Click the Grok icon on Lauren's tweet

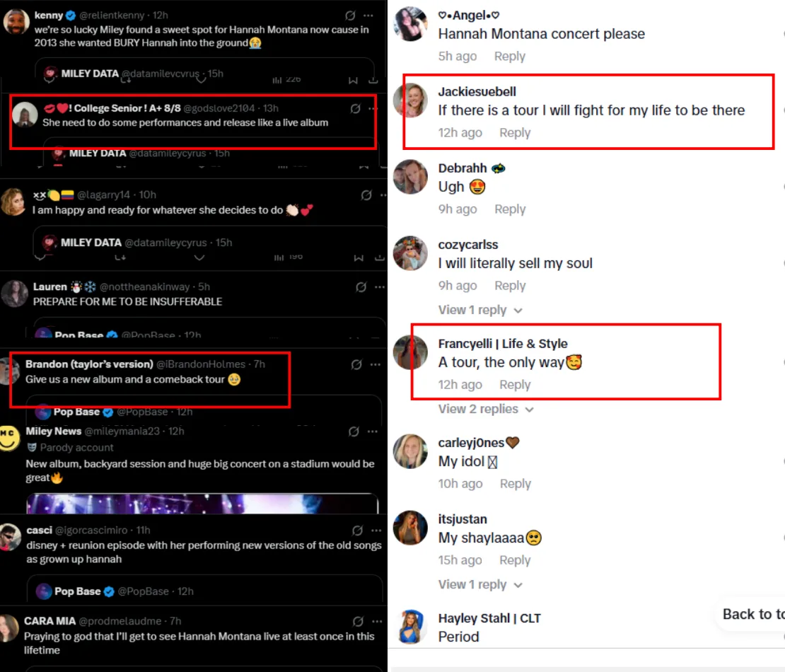coord(361,287)
